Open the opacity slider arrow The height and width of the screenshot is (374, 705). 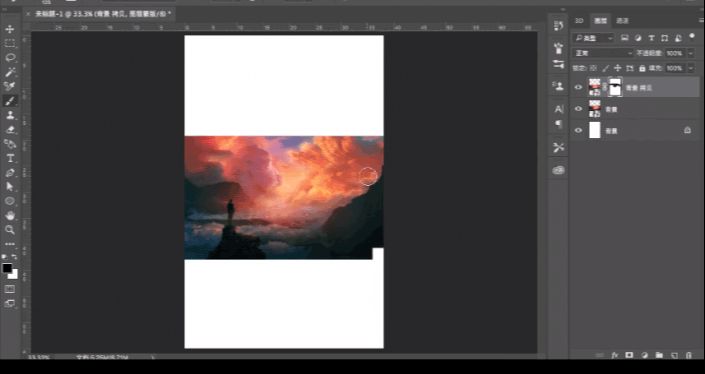click(x=691, y=53)
